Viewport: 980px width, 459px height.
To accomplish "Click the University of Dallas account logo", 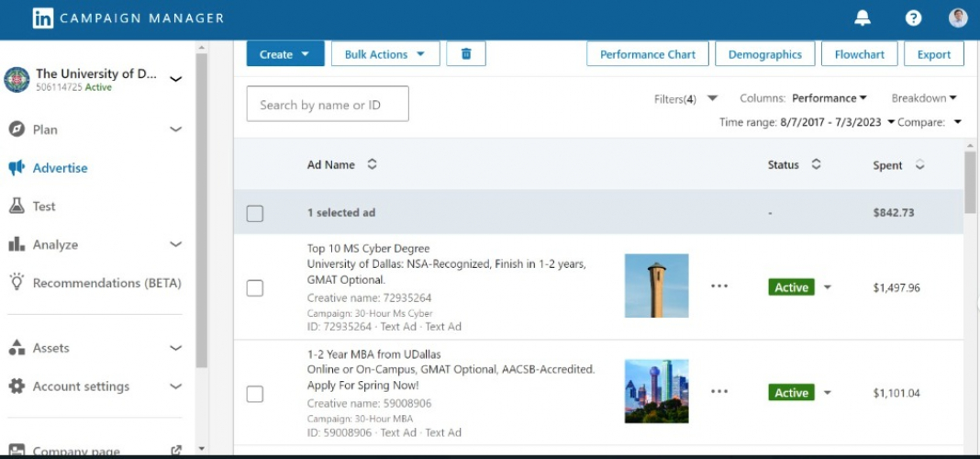I will 17,80.
